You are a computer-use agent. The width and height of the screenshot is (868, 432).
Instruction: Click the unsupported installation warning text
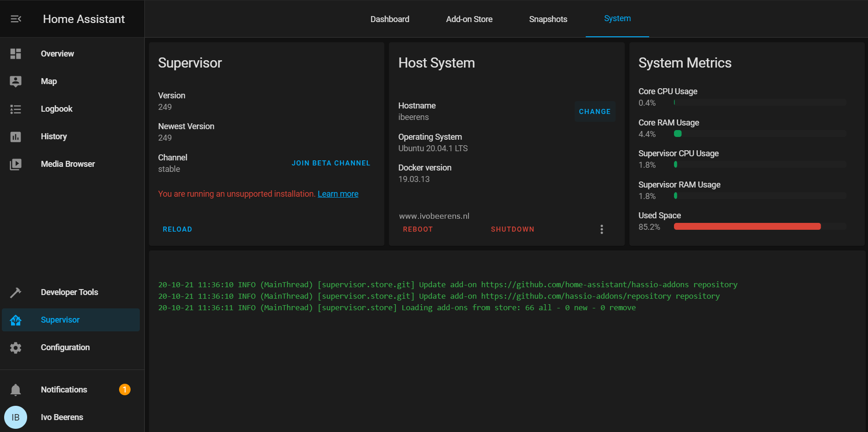[237, 194]
